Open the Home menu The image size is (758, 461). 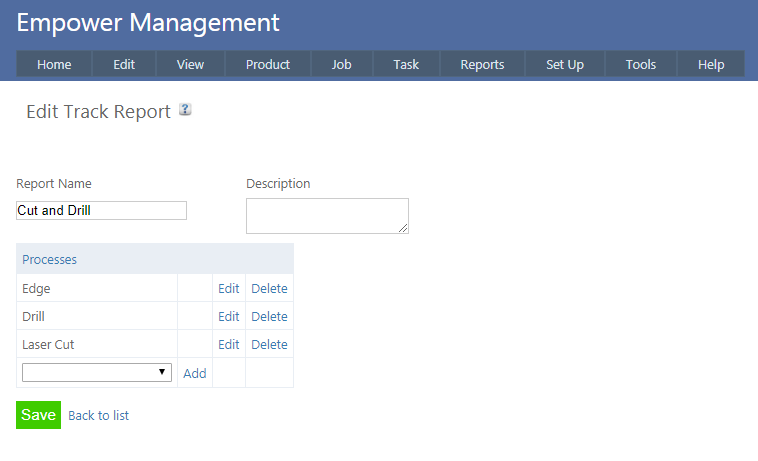54,65
